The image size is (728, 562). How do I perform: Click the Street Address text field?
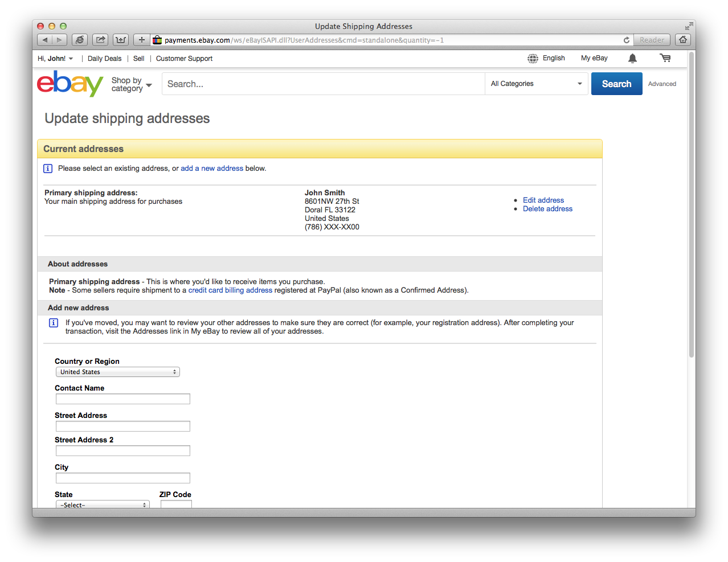click(123, 426)
